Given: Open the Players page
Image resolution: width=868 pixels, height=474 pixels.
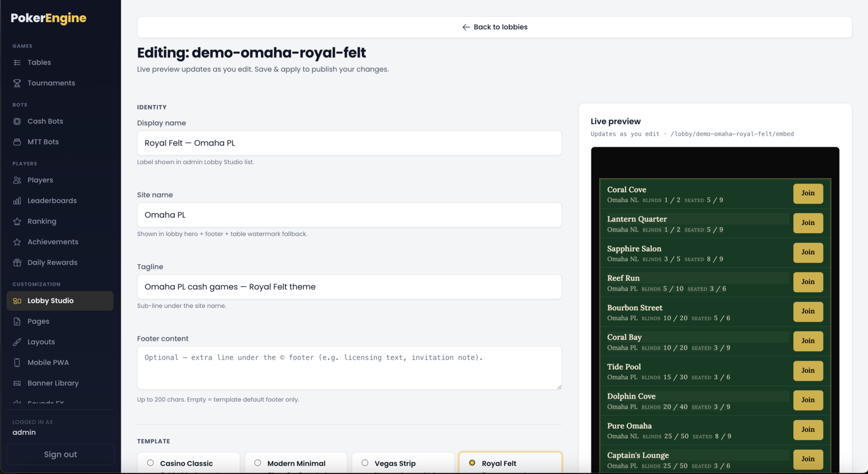Looking at the screenshot, I should [60, 180].
